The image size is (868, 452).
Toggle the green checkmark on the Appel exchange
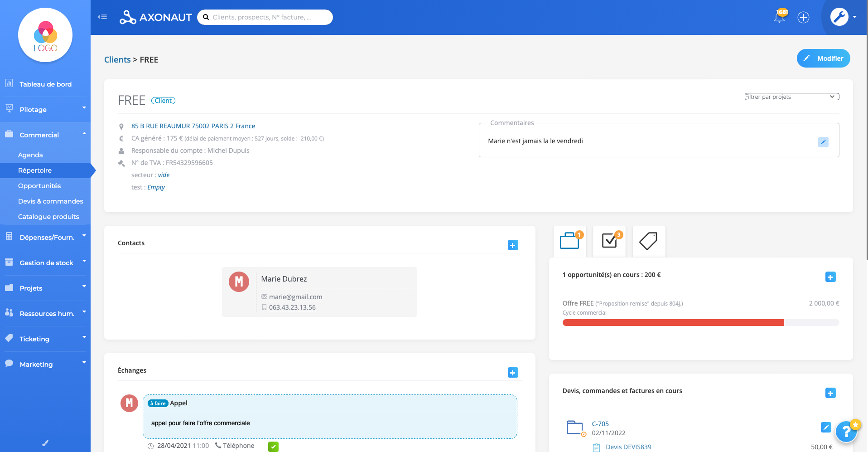point(273,446)
